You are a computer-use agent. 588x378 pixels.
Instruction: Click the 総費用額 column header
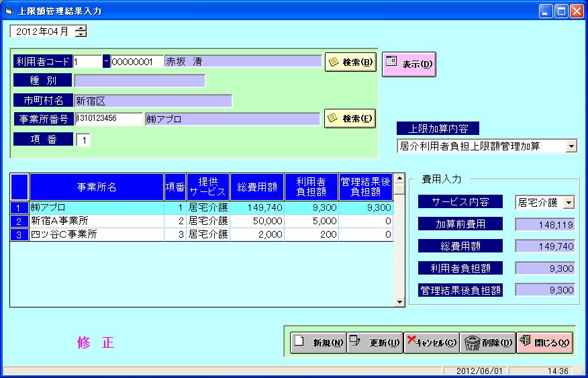(x=257, y=187)
